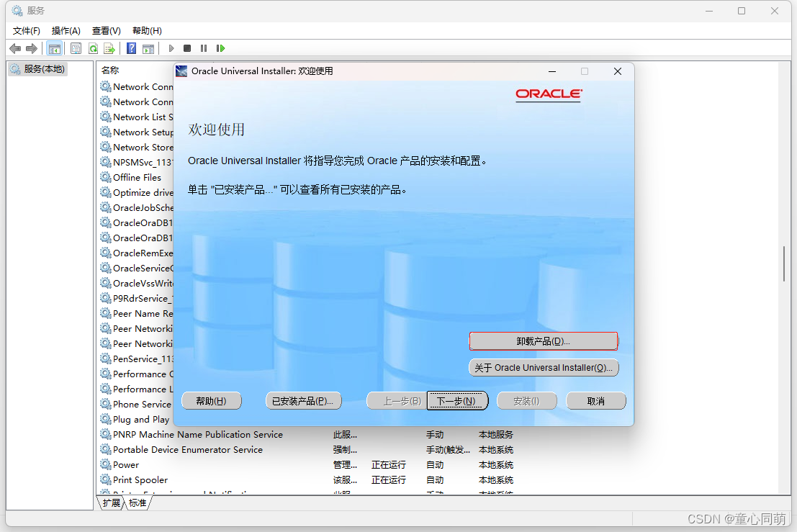Select the Optimize drive service row

click(x=143, y=193)
